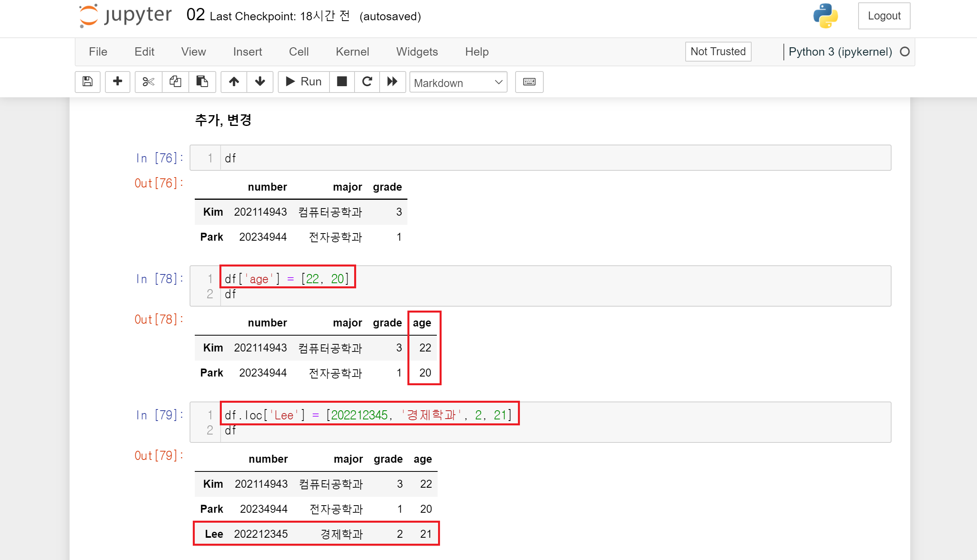Open the Widgets menu
The height and width of the screenshot is (560, 977).
point(417,52)
